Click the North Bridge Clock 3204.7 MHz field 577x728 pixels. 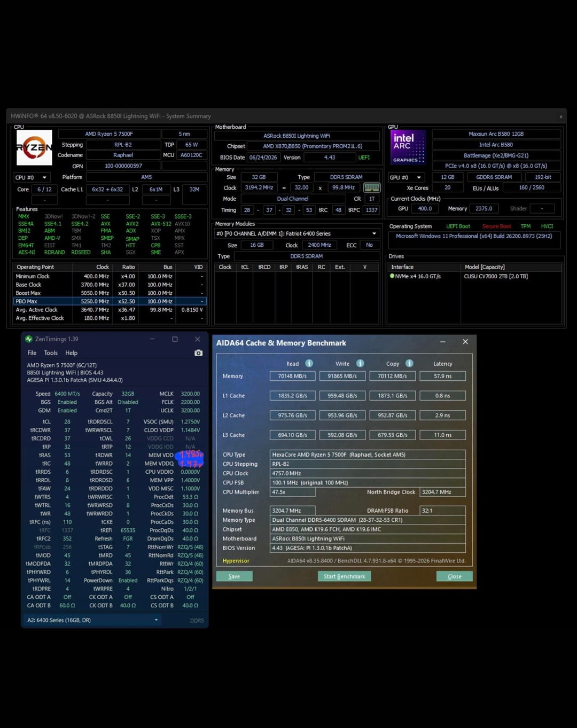[442, 492]
